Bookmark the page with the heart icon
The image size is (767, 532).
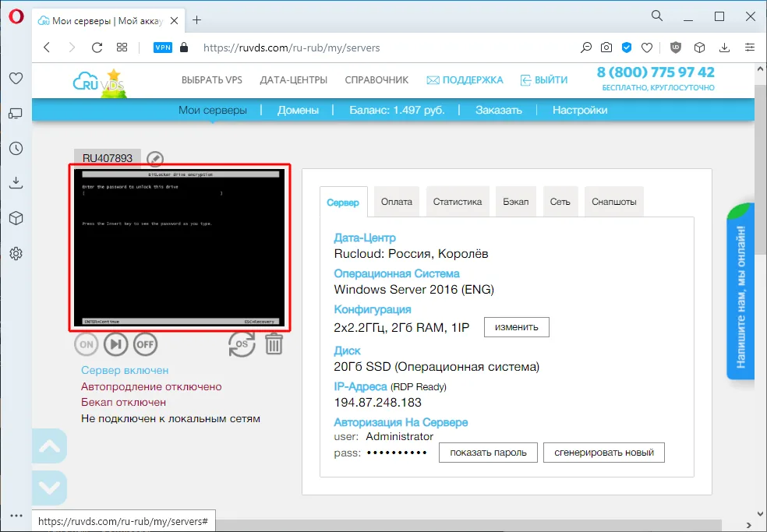pos(646,48)
